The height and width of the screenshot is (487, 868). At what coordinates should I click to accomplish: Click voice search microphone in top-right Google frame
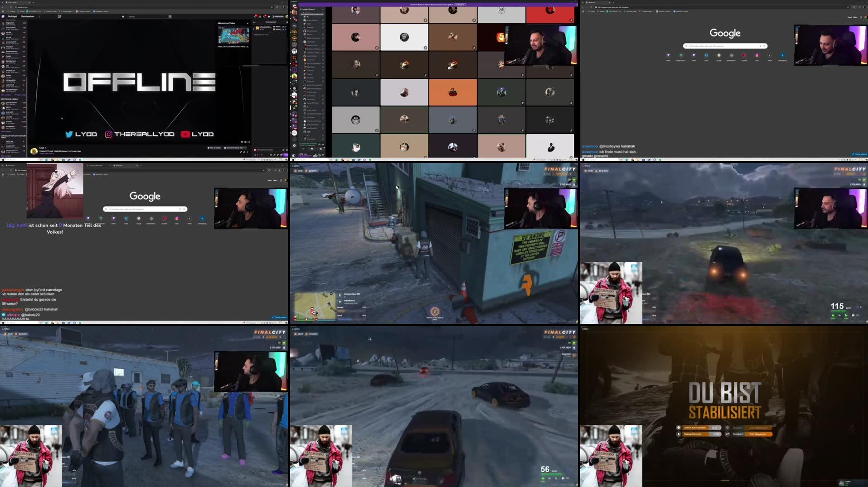pyautogui.click(x=760, y=46)
